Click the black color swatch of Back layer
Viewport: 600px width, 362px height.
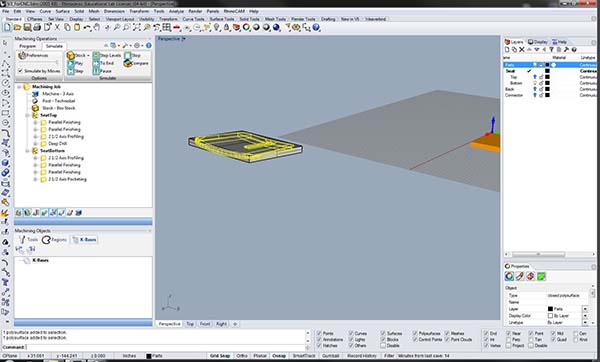point(547,89)
